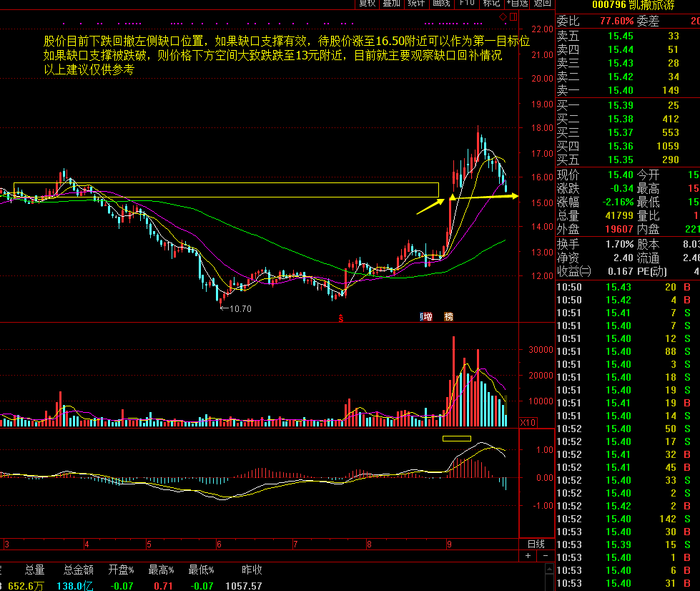
Task: Click 总量 value 652.6万 at bottom
Action: (26, 586)
